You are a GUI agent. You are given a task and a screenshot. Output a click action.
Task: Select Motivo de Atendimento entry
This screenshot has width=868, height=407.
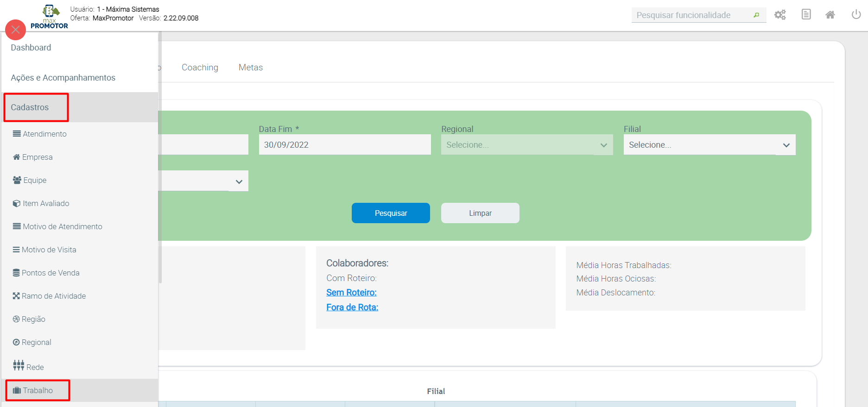pyautogui.click(x=80, y=226)
